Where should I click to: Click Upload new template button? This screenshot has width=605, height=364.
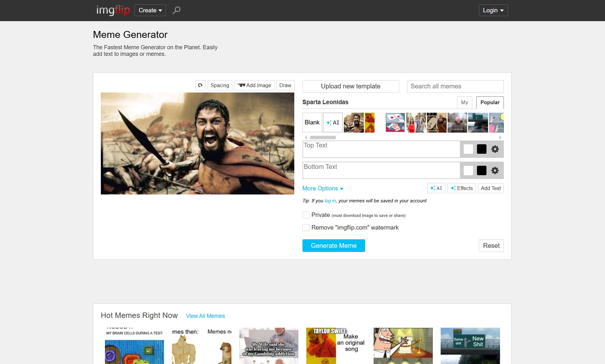(351, 86)
